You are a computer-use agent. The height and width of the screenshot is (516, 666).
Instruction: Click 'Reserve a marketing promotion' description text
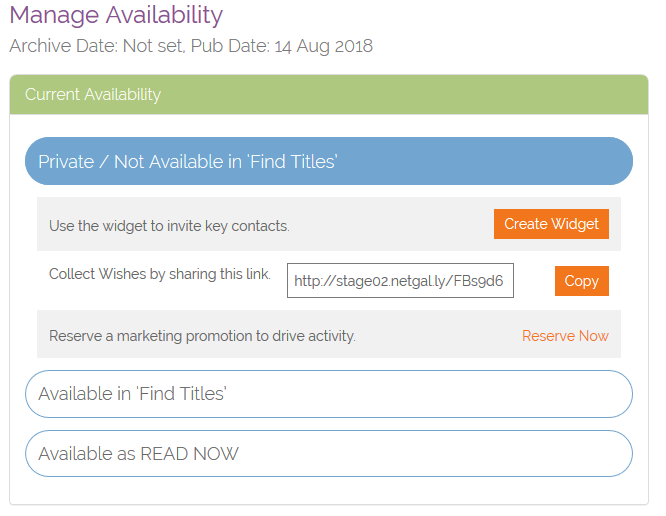pyautogui.click(x=202, y=336)
